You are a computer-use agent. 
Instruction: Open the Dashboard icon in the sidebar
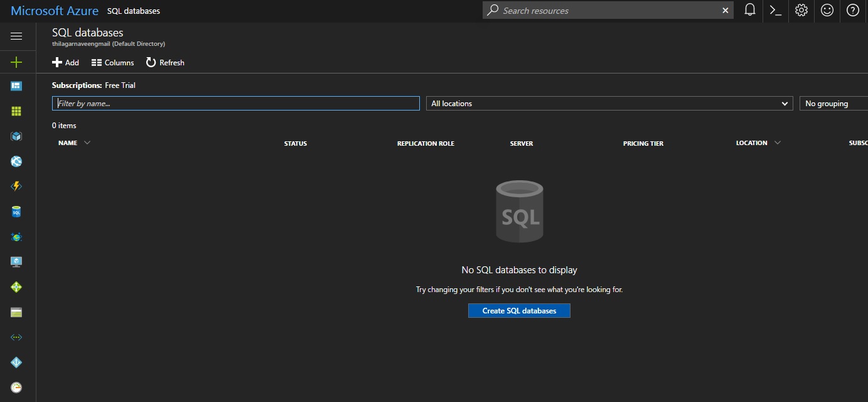point(17,85)
